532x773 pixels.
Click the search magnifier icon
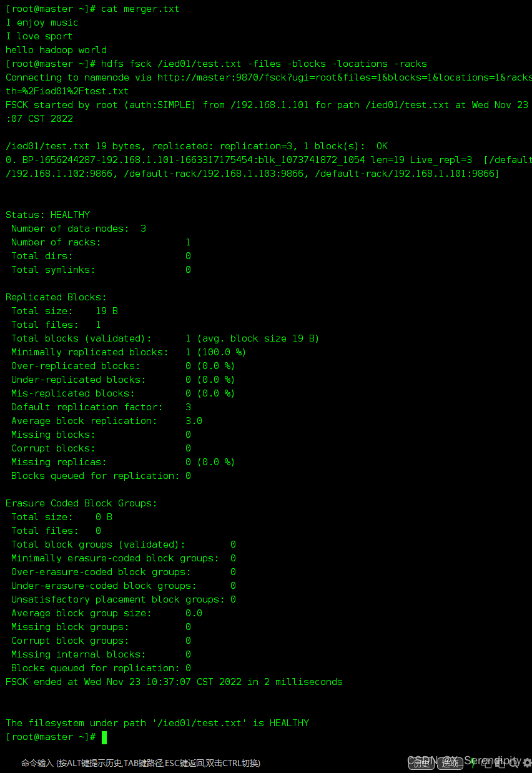point(513,763)
